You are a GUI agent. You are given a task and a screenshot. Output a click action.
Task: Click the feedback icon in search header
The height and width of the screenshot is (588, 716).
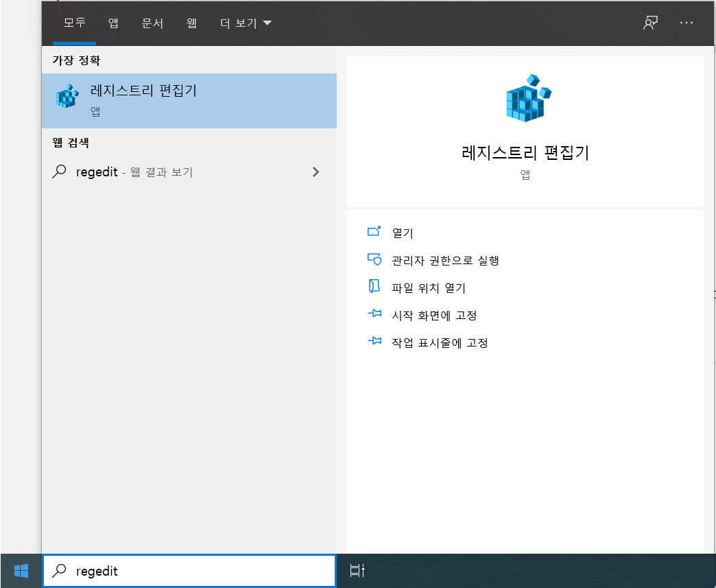650,23
